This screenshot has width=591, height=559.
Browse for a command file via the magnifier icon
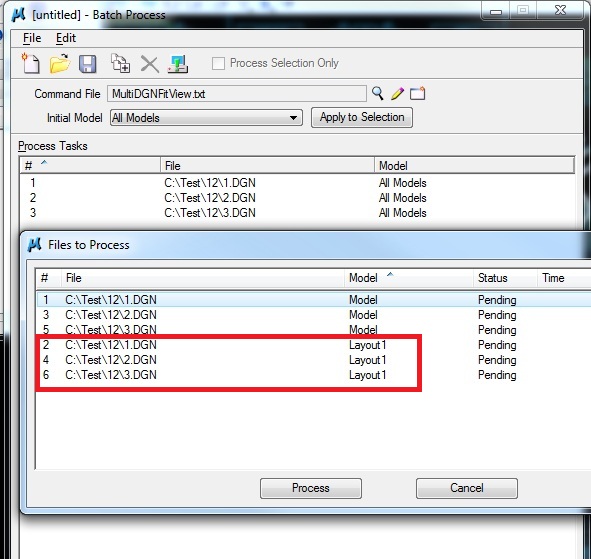point(378,93)
